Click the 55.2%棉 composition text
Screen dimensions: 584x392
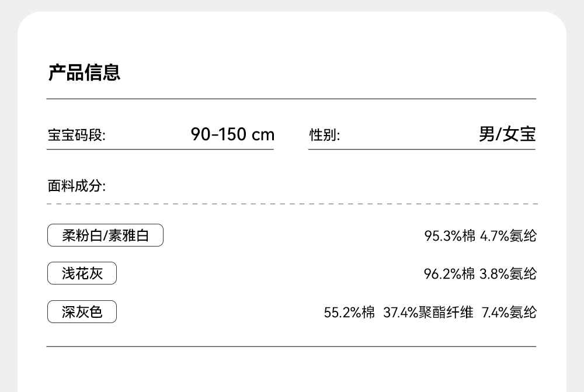coord(349,313)
